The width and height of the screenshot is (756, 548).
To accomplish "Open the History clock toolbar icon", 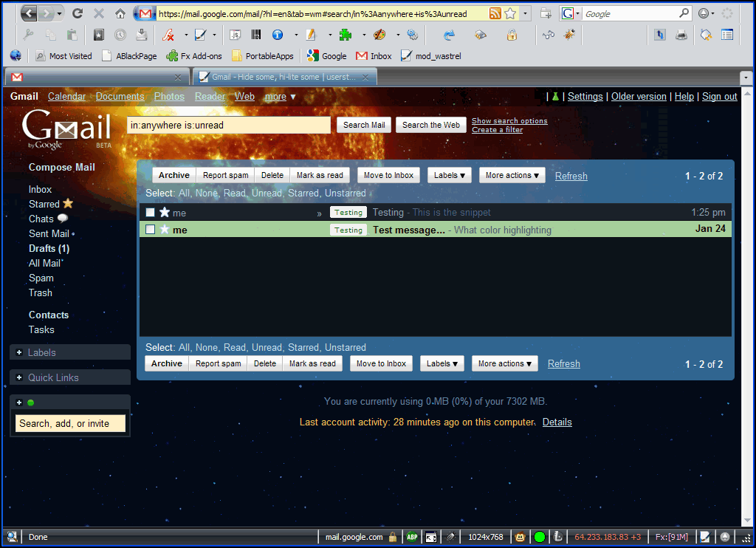I will pyautogui.click(x=120, y=35).
